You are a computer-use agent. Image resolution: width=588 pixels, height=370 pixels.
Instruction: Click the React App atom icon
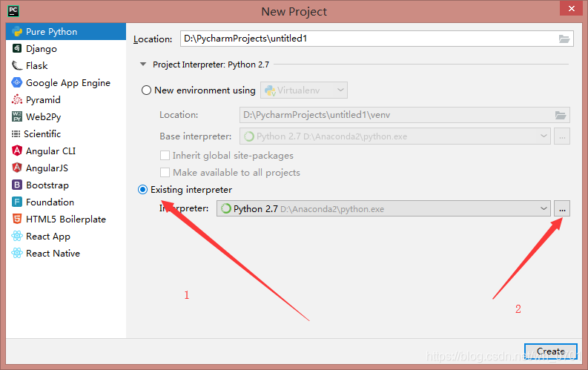coord(17,237)
